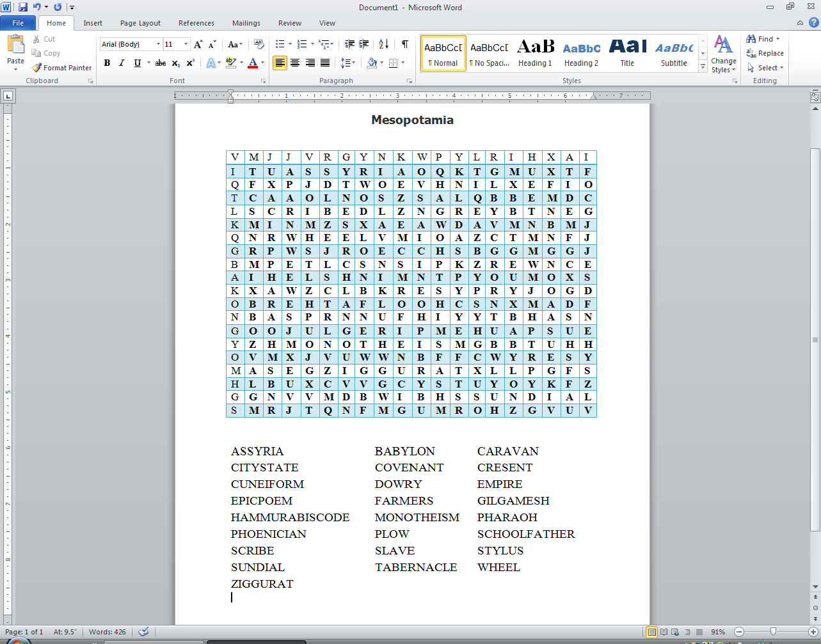Click the Zoom In plus button

coord(812,632)
